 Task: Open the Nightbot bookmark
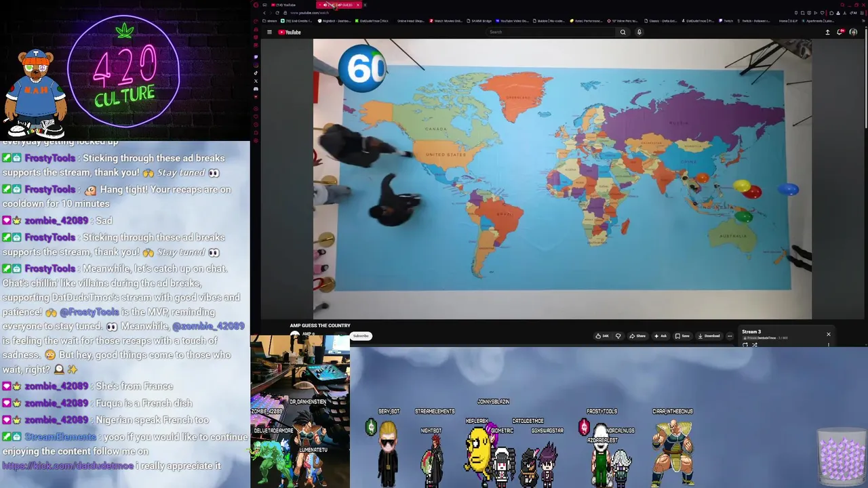click(334, 21)
